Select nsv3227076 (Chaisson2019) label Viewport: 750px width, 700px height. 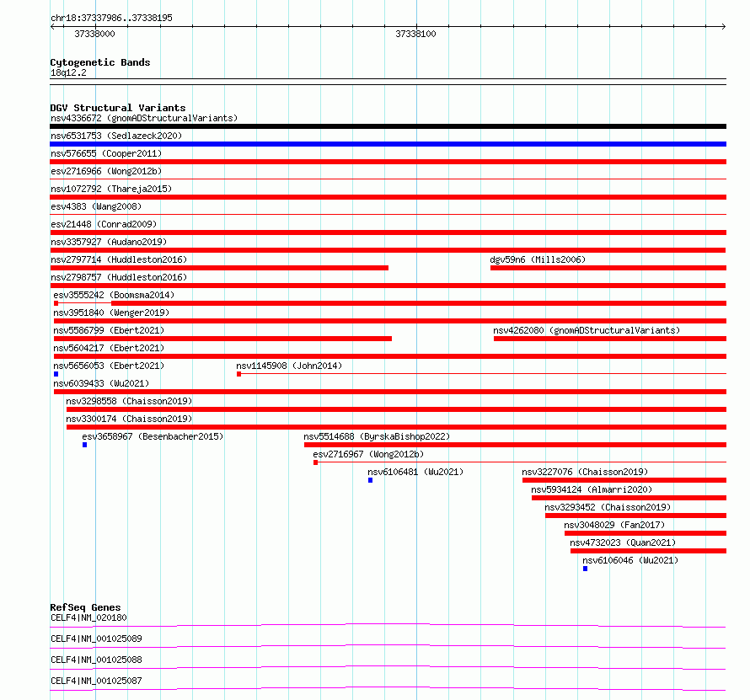tap(585, 472)
